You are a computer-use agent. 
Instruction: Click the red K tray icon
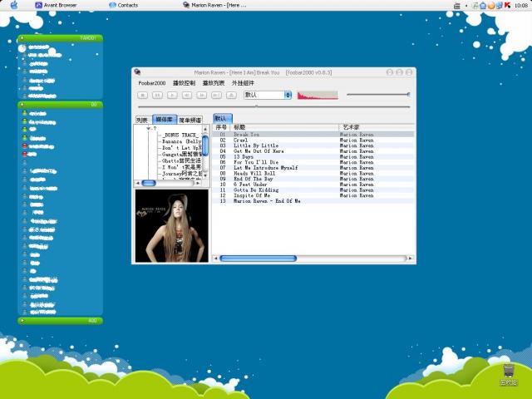[508, 5]
